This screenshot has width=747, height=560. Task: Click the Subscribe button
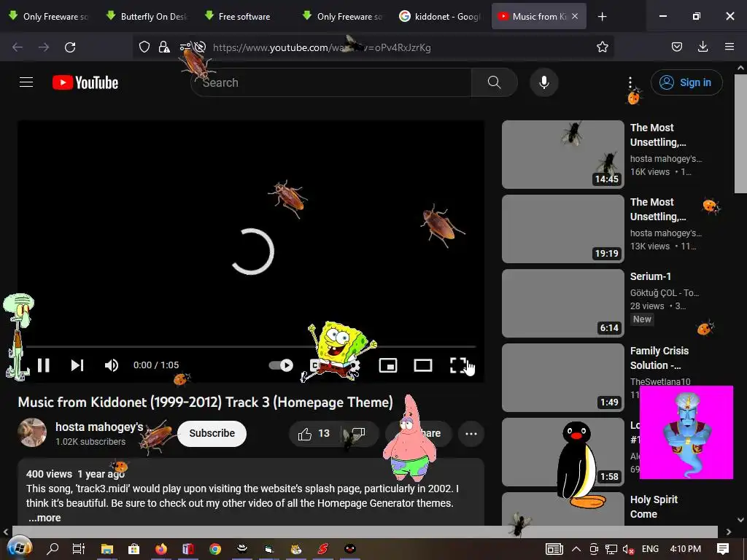[212, 433]
